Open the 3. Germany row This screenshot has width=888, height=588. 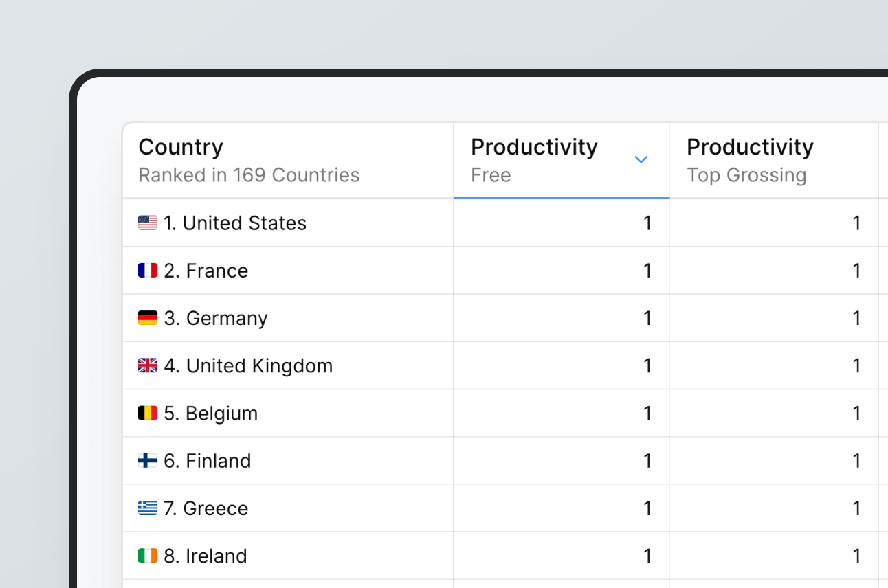pos(226,318)
